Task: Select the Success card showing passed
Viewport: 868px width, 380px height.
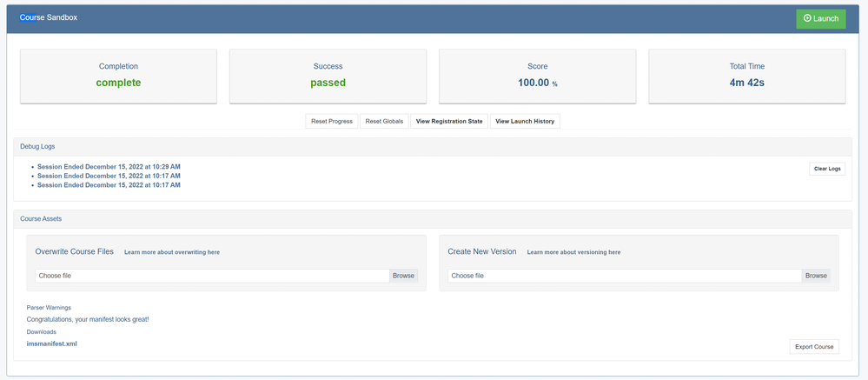Action: click(x=328, y=76)
